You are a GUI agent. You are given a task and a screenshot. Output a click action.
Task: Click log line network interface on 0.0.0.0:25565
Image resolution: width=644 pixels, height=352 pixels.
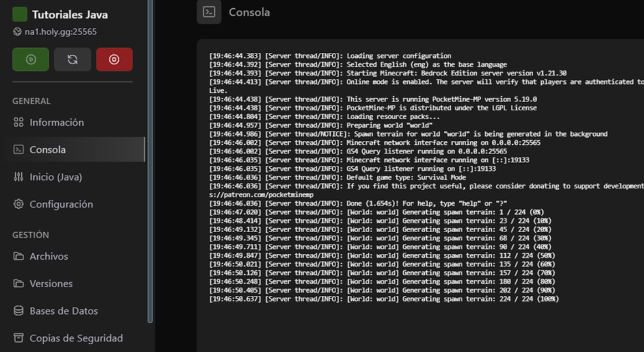coord(375,143)
